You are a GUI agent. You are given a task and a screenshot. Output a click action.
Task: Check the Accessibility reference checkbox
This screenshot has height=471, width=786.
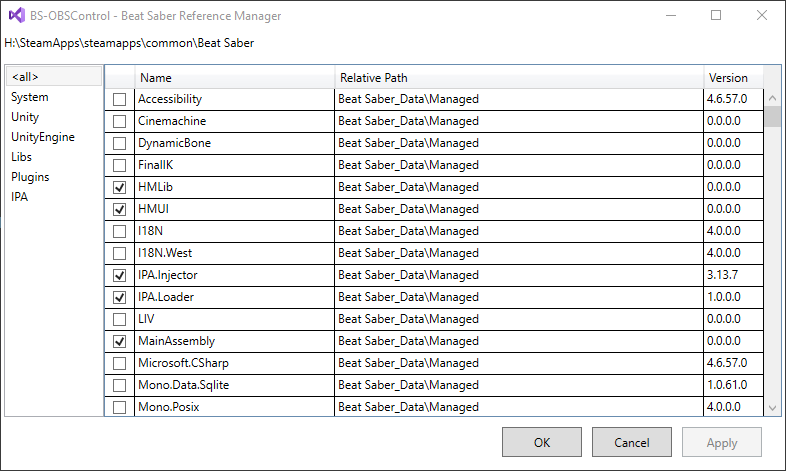(119, 99)
